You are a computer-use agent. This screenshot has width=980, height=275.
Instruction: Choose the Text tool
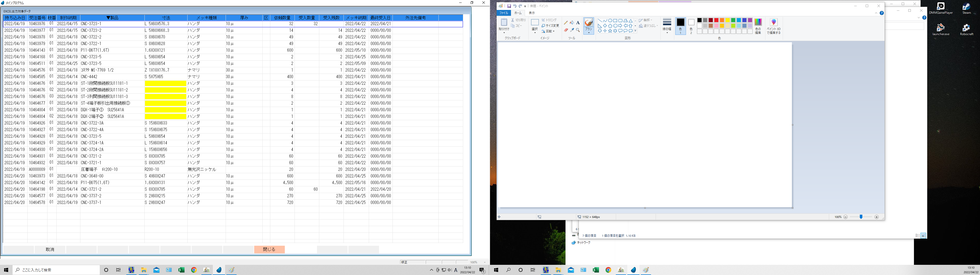pyautogui.click(x=578, y=23)
